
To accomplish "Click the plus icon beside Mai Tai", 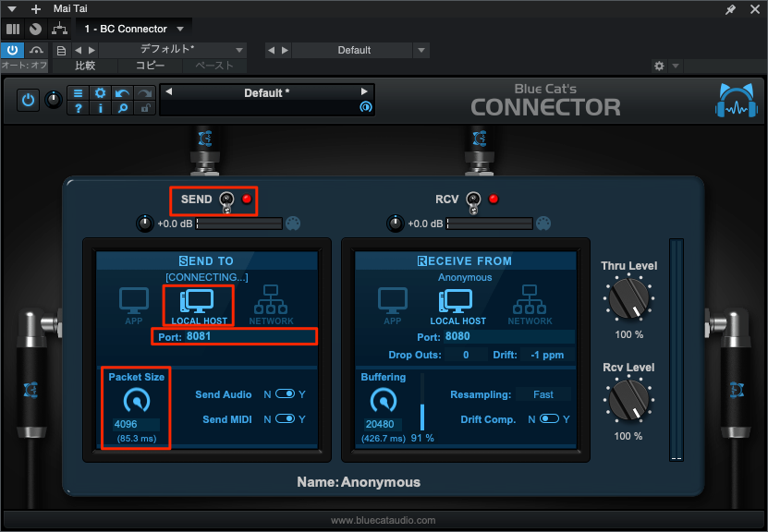I will tap(36, 9).
